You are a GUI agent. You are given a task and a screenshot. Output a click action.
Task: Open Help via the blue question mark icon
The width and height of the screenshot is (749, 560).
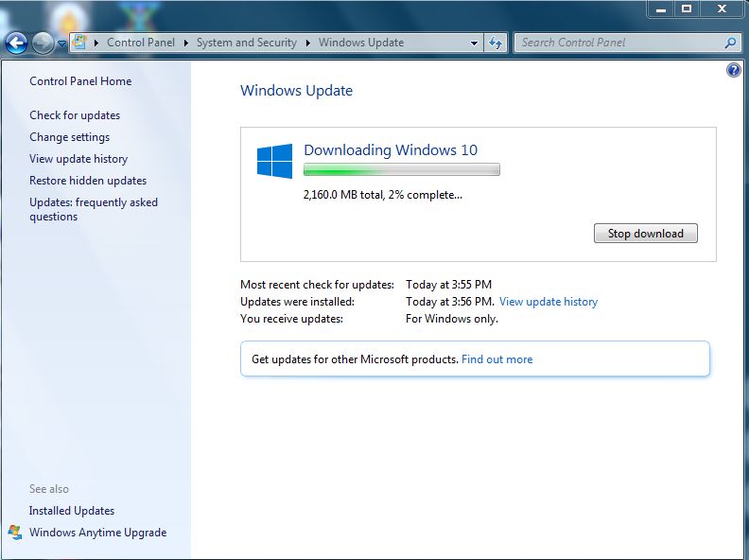coord(734,70)
